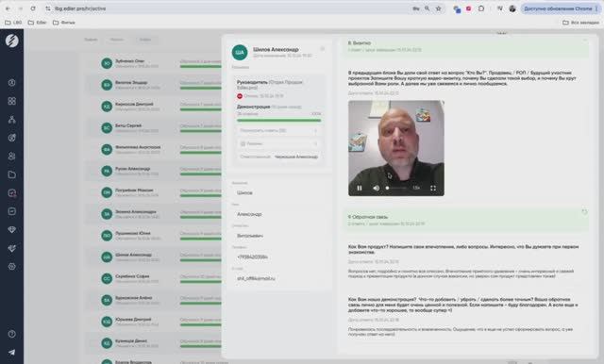Close the Шилов Александр candidate card
604x364 pixels.
tap(323, 49)
